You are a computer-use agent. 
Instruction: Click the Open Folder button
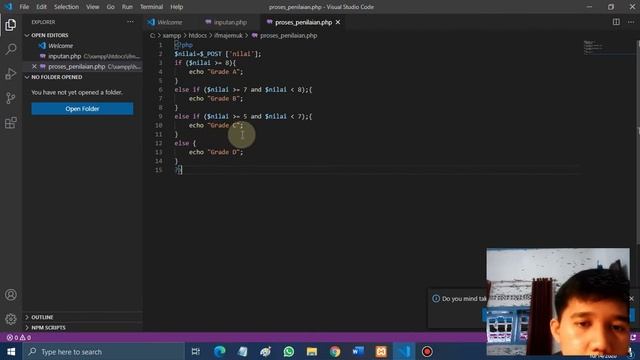click(x=82, y=109)
